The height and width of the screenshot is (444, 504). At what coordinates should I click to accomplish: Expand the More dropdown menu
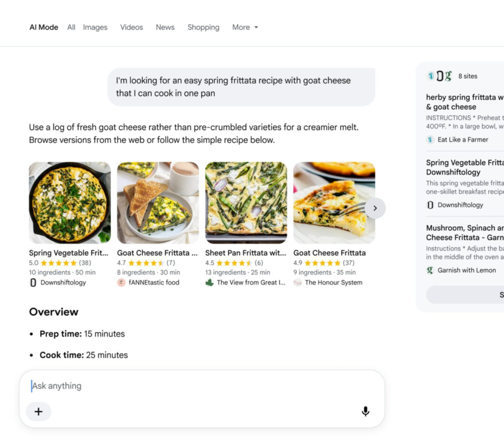coord(245,28)
